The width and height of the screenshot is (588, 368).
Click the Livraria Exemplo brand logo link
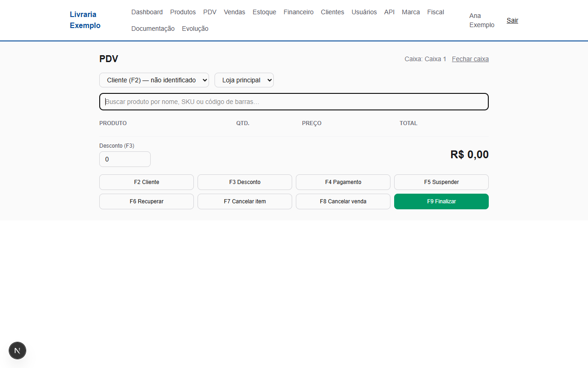click(85, 20)
